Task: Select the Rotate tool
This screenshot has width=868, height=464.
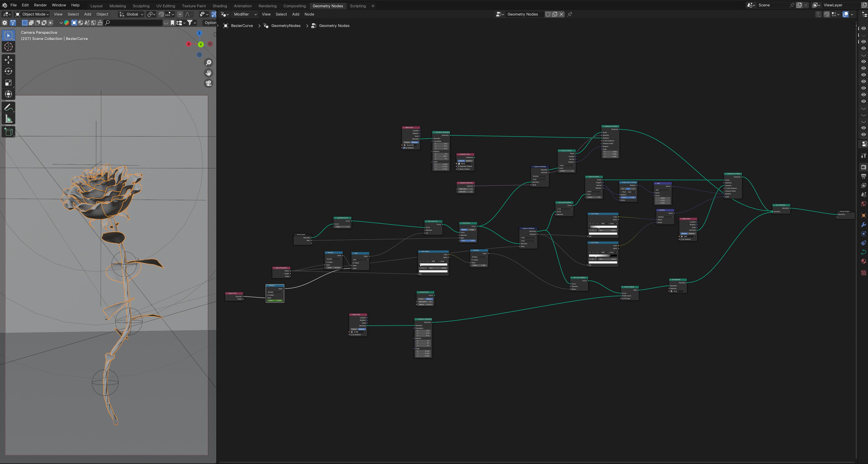Action: tap(8, 71)
